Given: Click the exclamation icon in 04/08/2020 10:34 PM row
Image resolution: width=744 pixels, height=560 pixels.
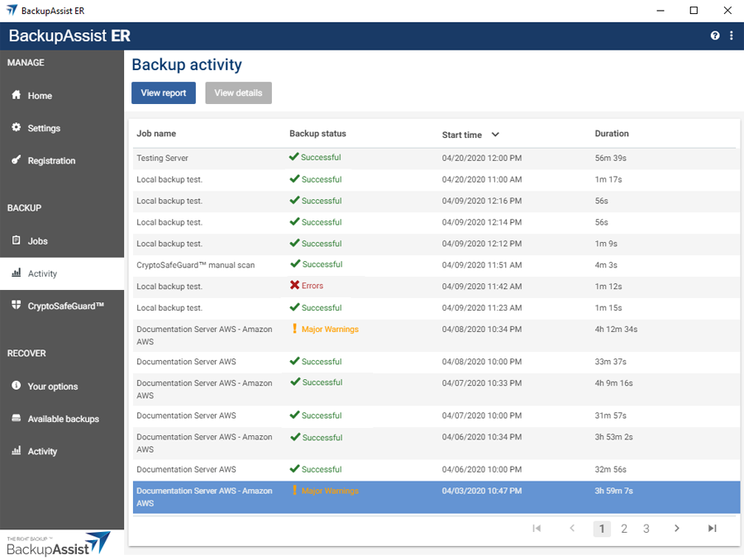Looking at the screenshot, I should [x=294, y=328].
